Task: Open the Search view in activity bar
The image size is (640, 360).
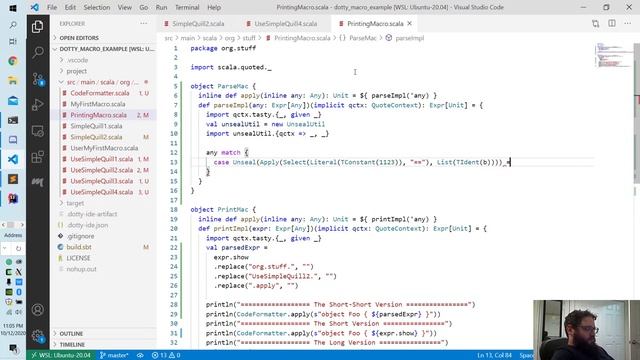Action: pyautogui.click(x=38, y=52)
